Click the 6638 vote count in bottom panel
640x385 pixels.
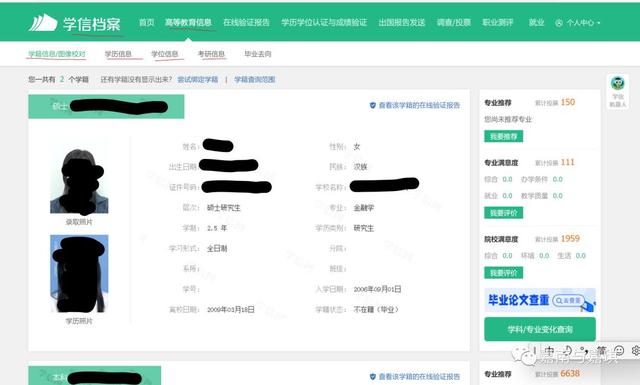pos(570,373)
